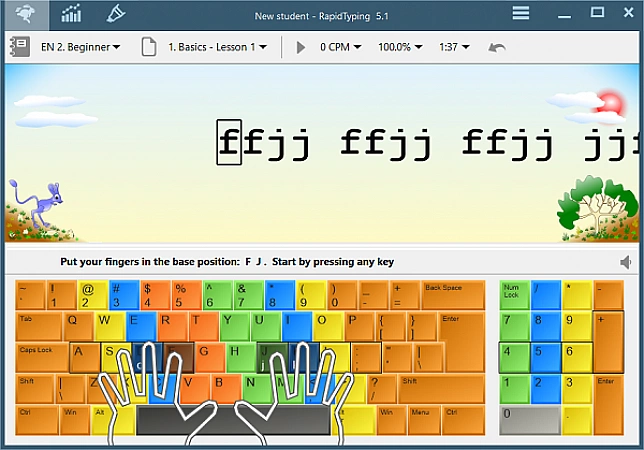Image resolution: width=644 pixels, height=450 pixels.
Task: Switch to the typing lesson tab
Action: [27, 14]
